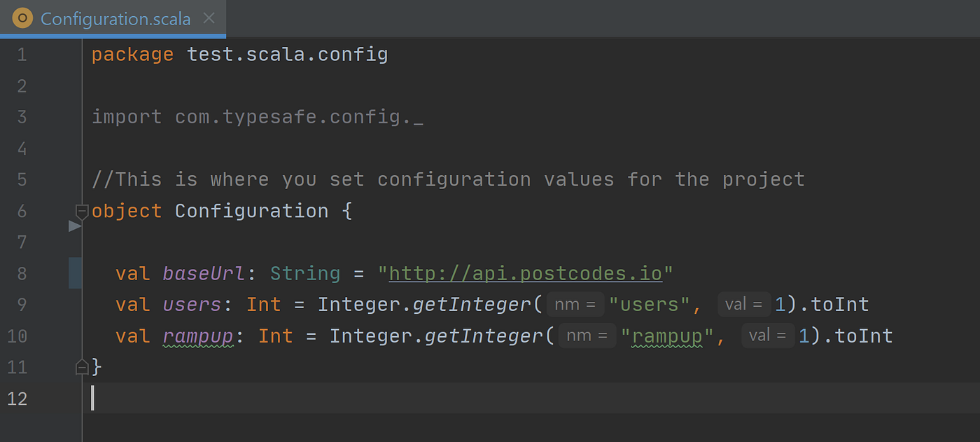The image size is (980, 442).
Task: Click the 'val =' hint on line 10
Action: (x=767, y=335)
